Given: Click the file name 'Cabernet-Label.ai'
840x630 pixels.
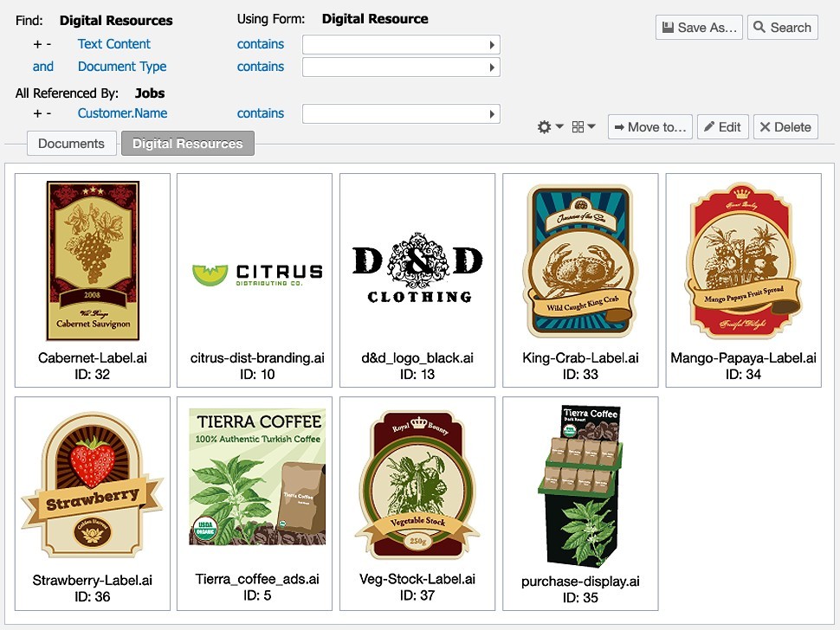Looking at the screenshot, I should pos(92,358).
